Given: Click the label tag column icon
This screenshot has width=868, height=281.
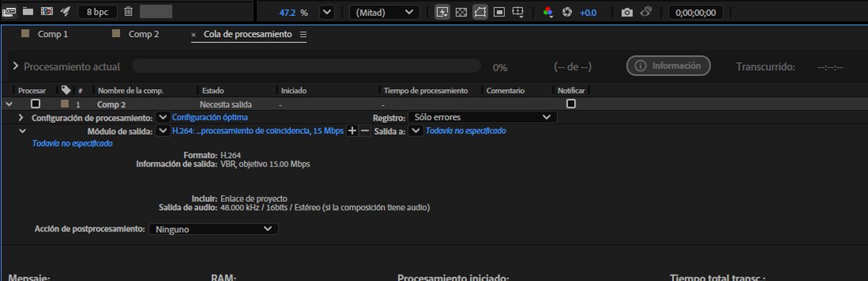Looking at the screenshot, I should [66, 91].
